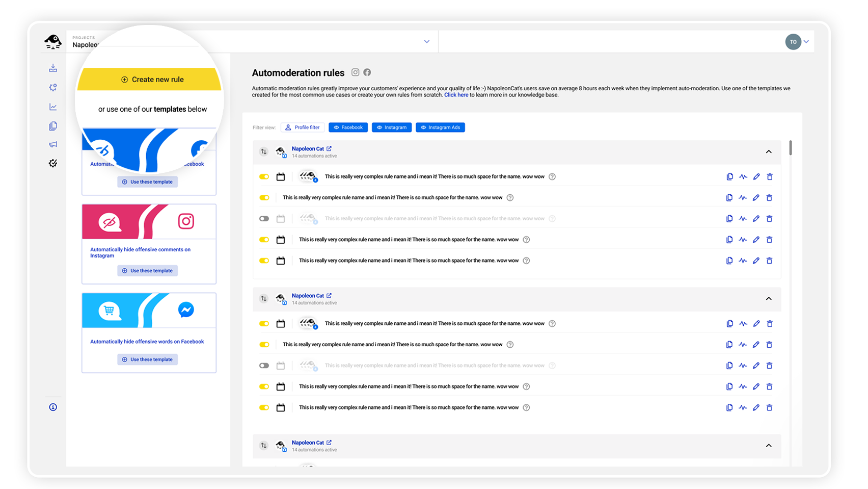Disable toggle of first group's rule lacking calendar icon
The height and width of the screenshot is (489, 868).
pos(264,198)
